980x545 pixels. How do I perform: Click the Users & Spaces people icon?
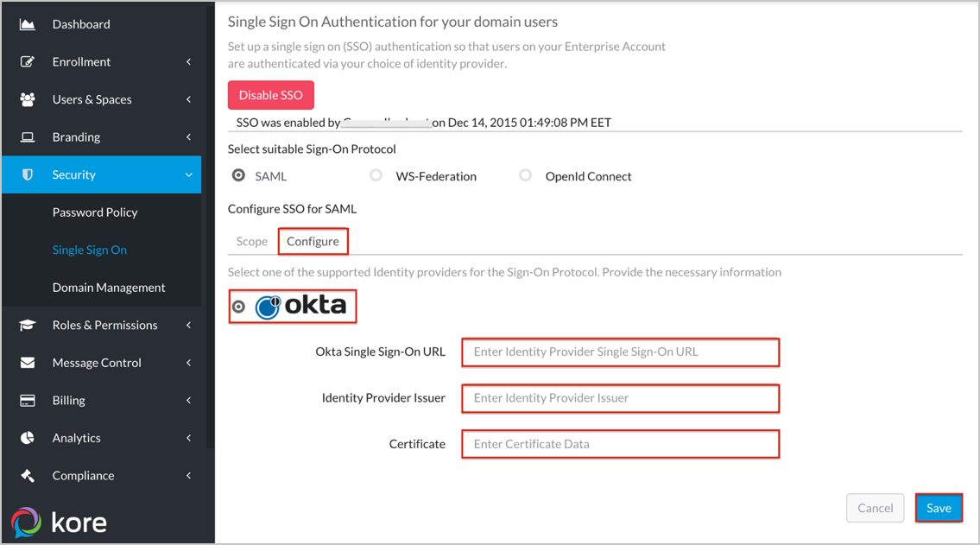28,99
